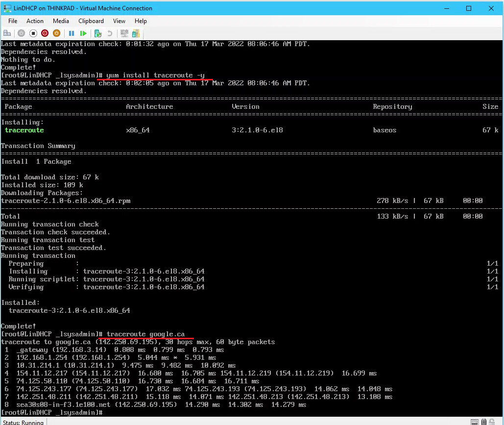Click the padlock icon in the status bar
Screen dimensions: 504x425
492,422
